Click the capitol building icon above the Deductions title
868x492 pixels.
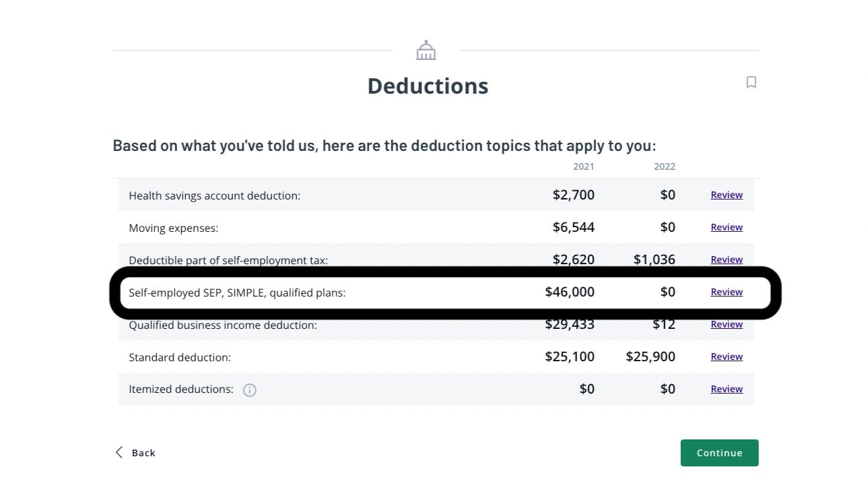(x=426, y=51)
